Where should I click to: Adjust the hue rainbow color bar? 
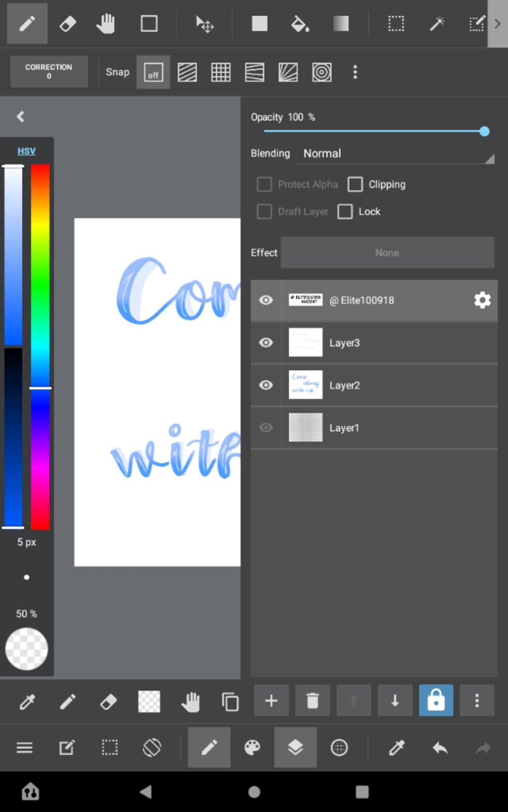[40, 347]
